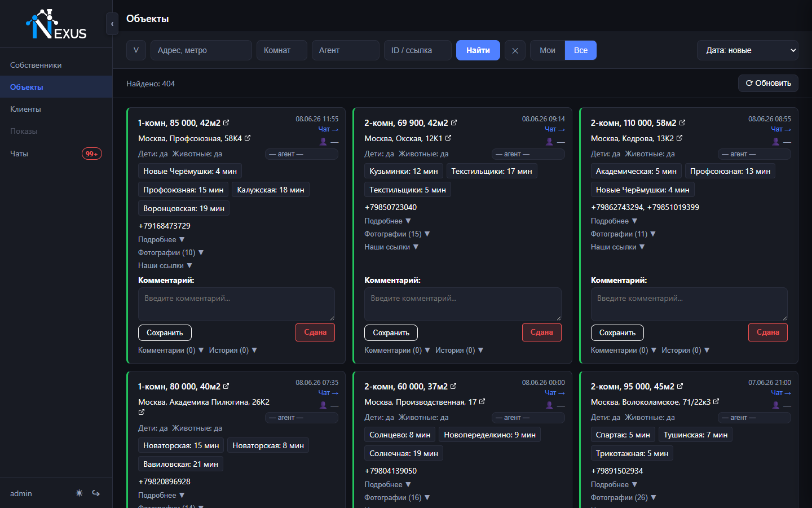The image size is (812, 508).
Task: Toggle the light/dark theme sun icon
Action: 80,493
